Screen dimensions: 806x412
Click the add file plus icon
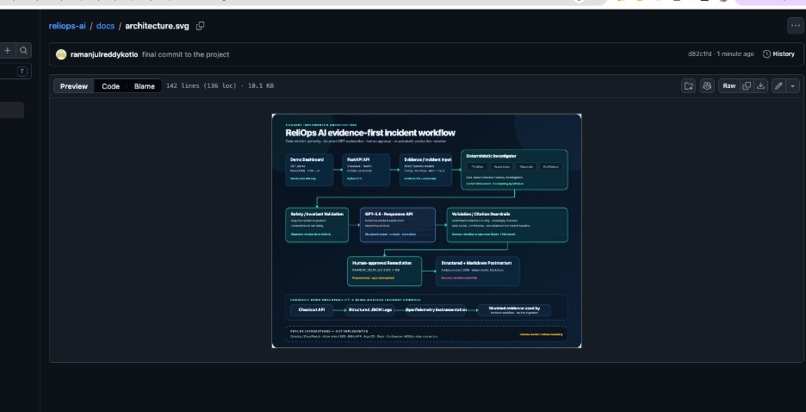[x=7, y=50]
